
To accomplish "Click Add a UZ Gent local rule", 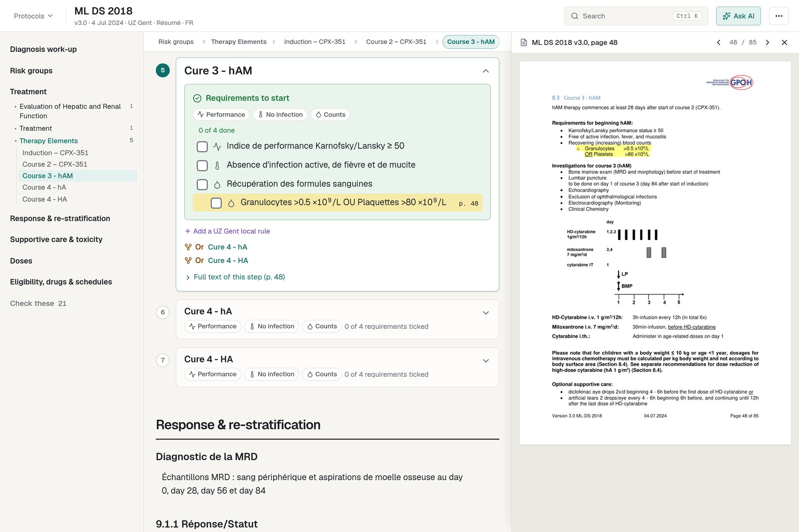I will pos(227,231).
